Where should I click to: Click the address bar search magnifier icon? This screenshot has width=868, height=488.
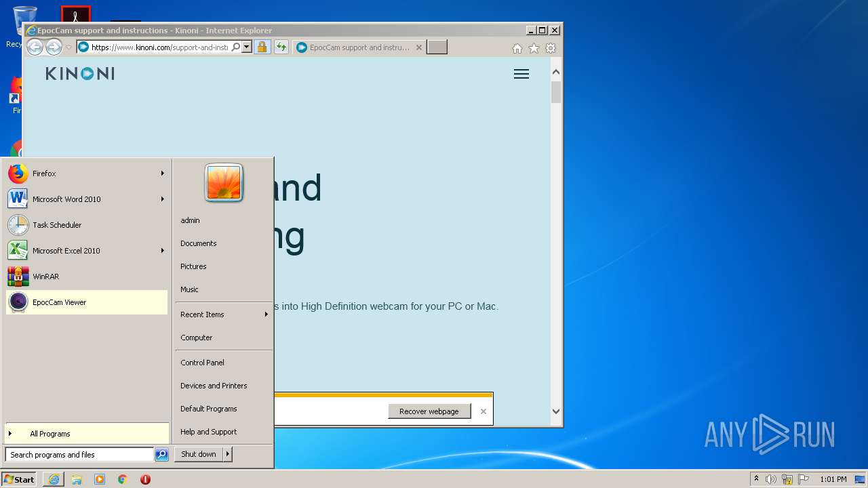point(235,47)
